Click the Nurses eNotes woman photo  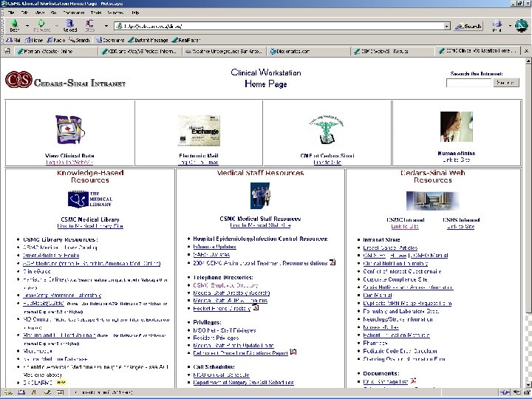pos(457,126)
